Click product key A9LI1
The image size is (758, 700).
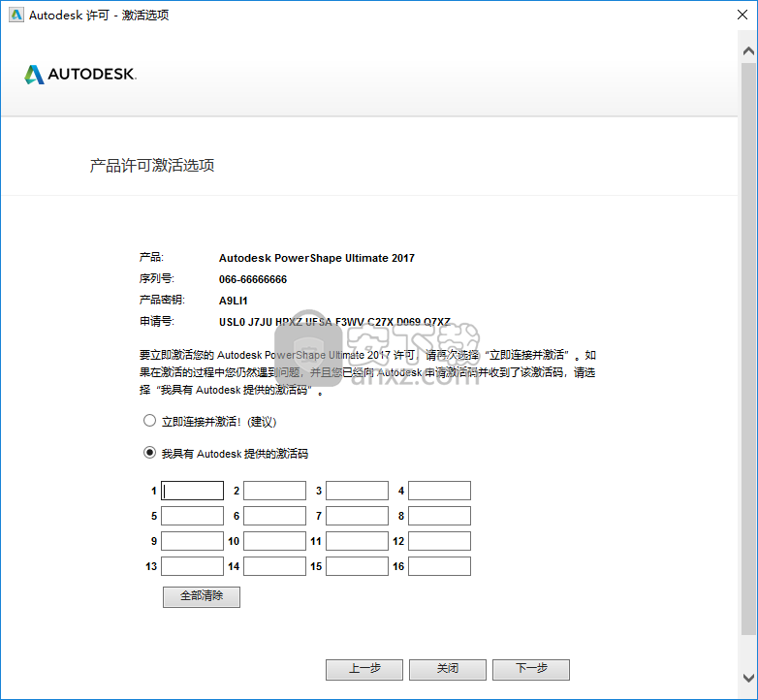[233, 301]
